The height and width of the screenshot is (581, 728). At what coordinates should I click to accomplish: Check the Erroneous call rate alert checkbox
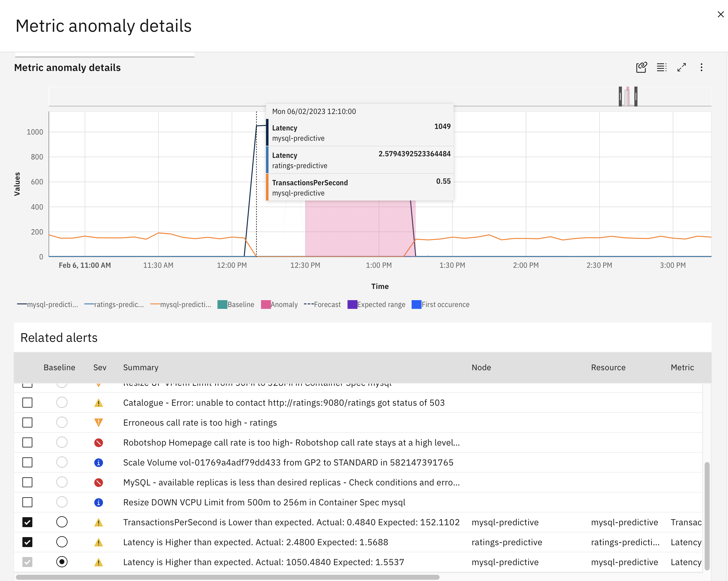click(x=27, y=423)
